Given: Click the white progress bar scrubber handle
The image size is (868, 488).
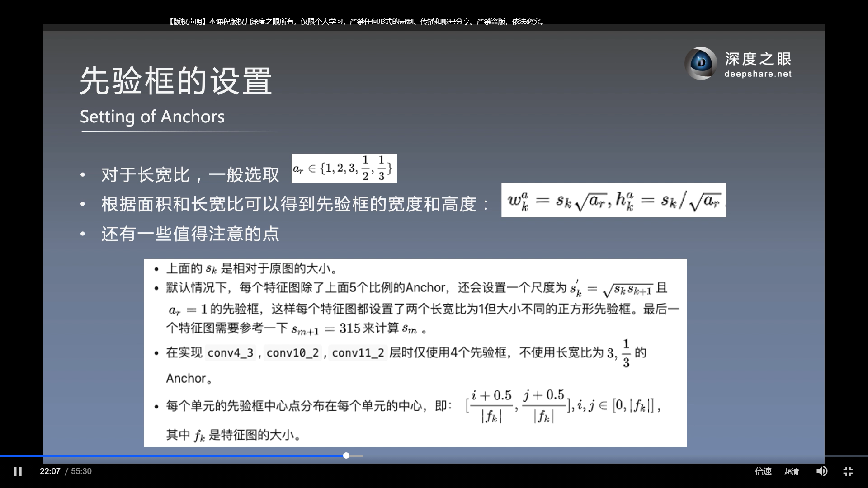Looking at the screenshot, I should (x=346, y=455).
